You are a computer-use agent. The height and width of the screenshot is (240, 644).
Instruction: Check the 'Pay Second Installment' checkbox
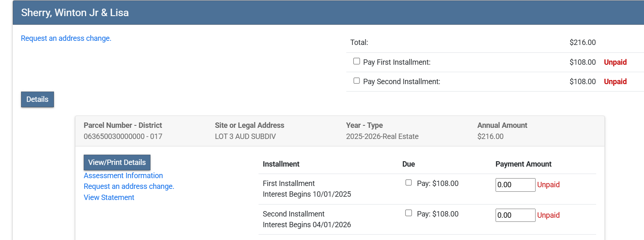point(357,81)
